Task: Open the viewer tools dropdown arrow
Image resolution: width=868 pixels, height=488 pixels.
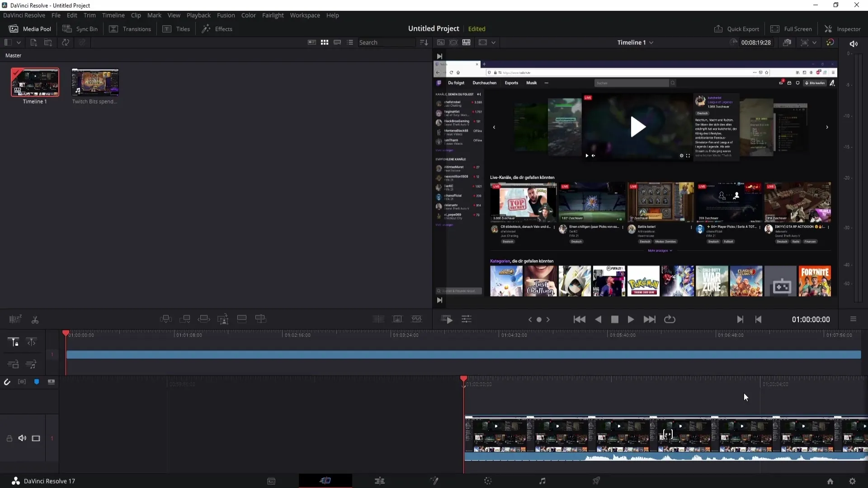Action: pyautogui.click(x=814, y=42)
